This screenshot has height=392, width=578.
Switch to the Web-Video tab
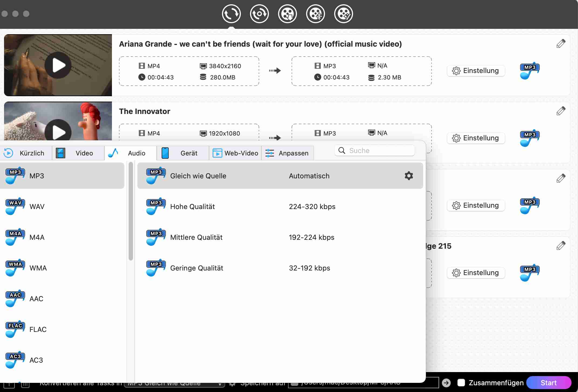click(235, 153)
